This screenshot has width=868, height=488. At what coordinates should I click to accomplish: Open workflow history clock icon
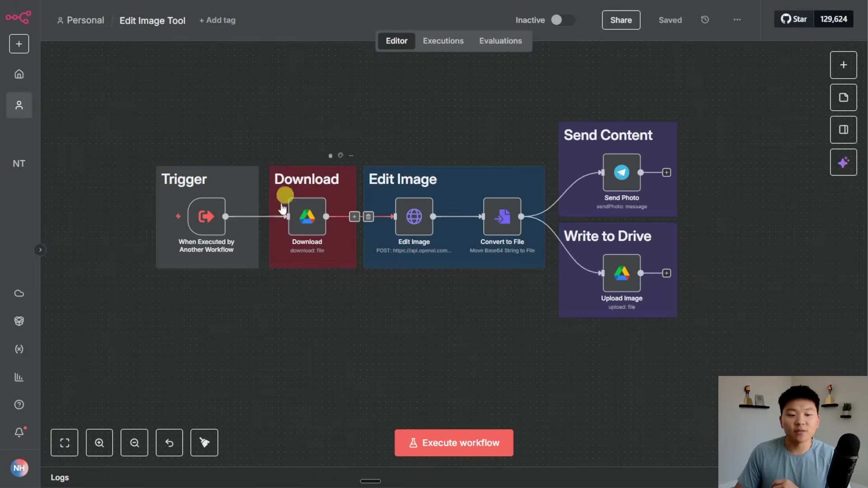[x=705, y=20]
